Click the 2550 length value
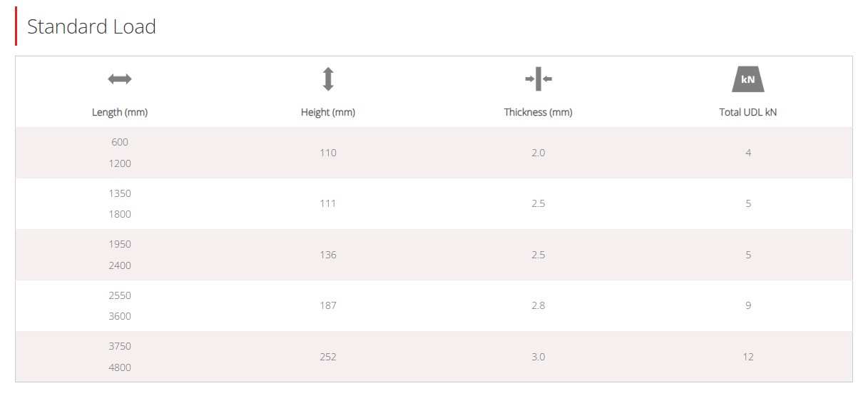This screenshot has height=406, width=868. tap(120, 295)
